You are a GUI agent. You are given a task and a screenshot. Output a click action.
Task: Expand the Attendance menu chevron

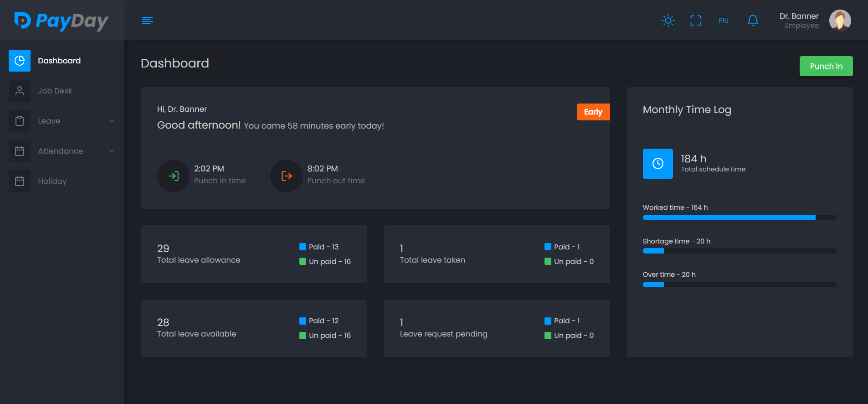pos(111,151)
